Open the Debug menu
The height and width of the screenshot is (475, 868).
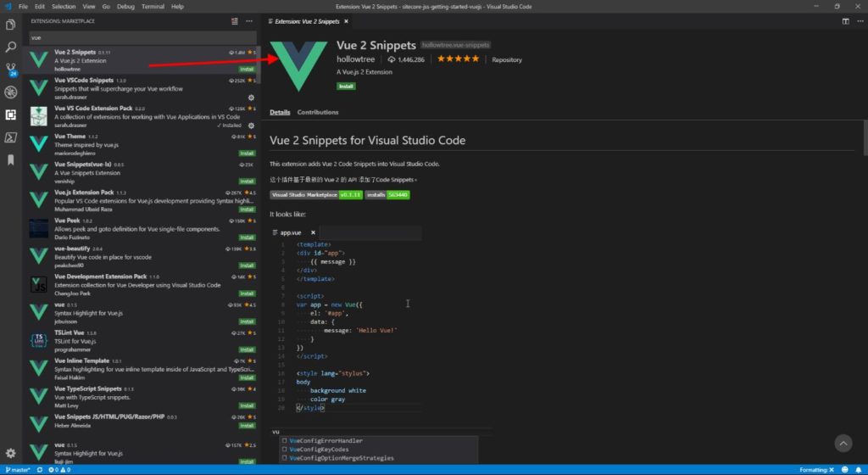(x=125, y=7)
